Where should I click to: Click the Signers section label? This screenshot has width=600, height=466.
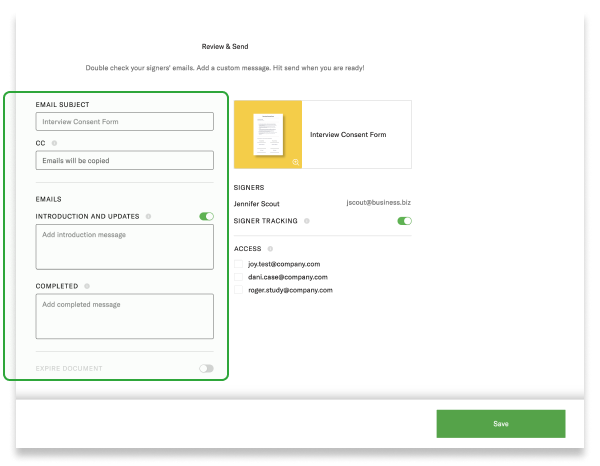coord(249,187)
